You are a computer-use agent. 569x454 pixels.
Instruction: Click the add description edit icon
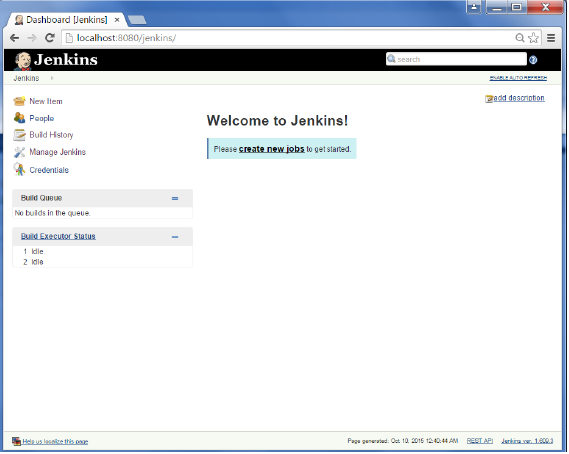tap(488, 99)
